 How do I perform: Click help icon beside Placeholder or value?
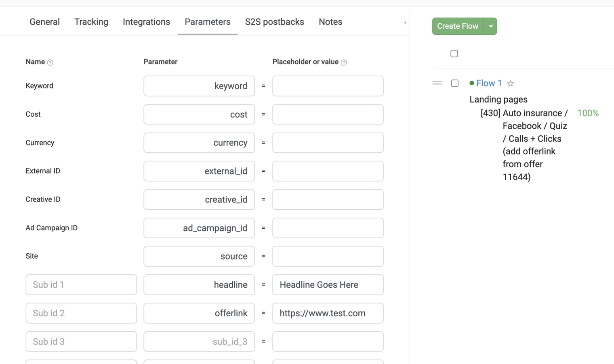point(344,63)
